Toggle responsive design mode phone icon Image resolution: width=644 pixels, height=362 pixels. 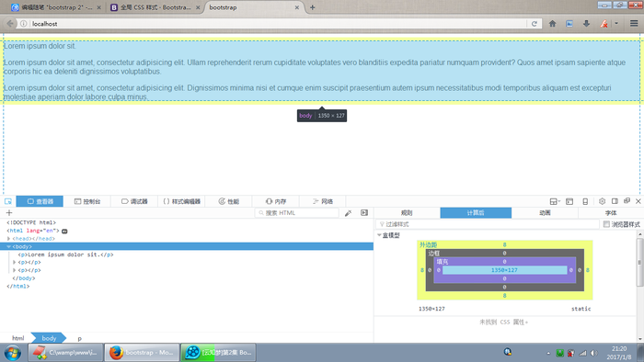tap(585, 201)
